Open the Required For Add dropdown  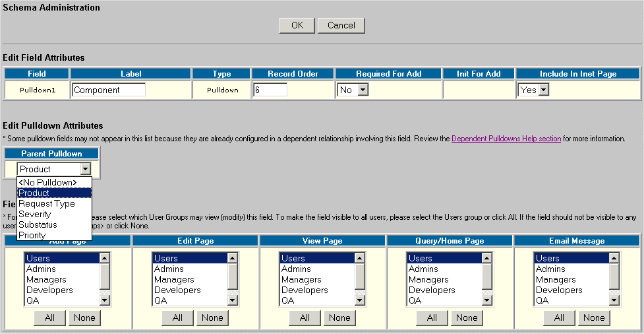[352, 90]
